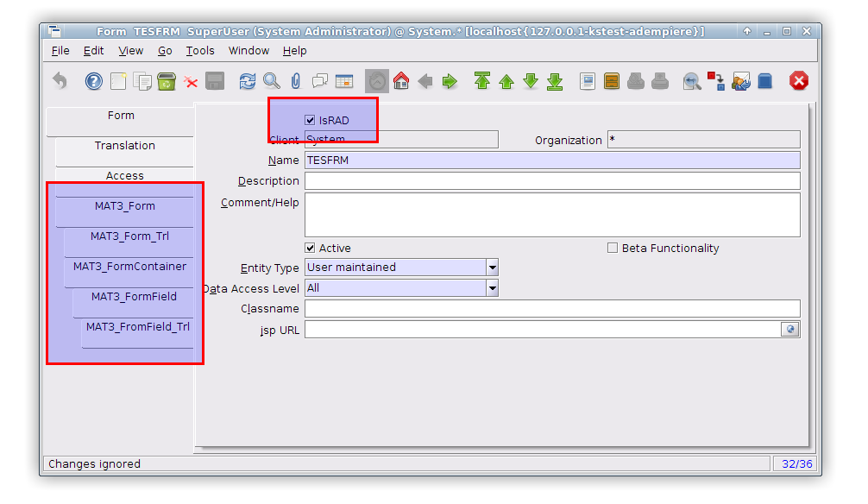Click into the Classname field
Image resolution: width=868 pixels, height=504 pixels.
pyautogui.click(x=552, y=308)
